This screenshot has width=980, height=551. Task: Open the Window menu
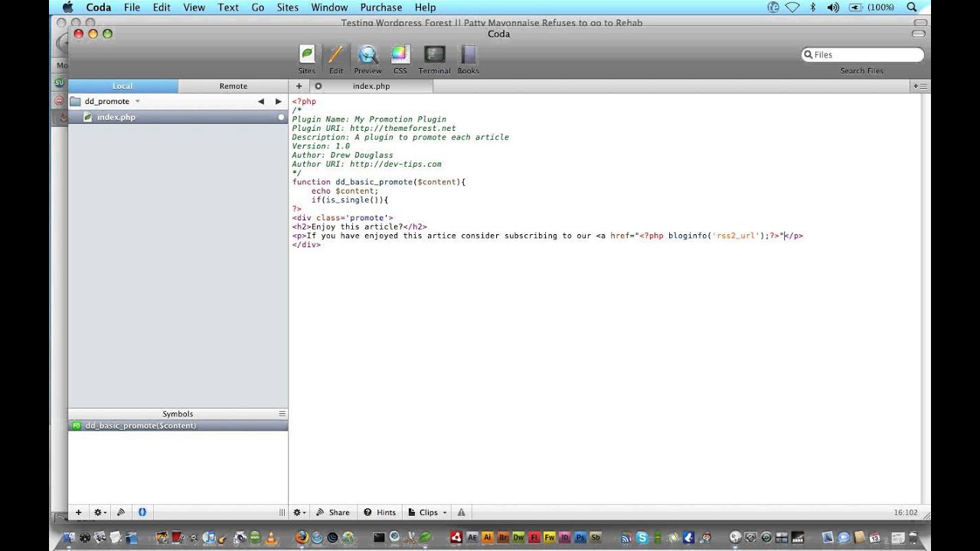[x=329, y=7]
